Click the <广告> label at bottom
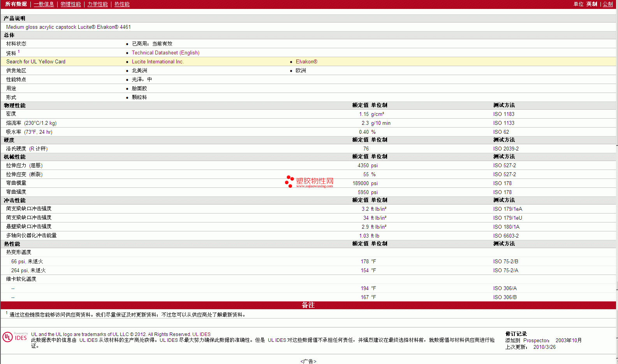Viewport: 618px width, 364px height. tap(308, 361)
